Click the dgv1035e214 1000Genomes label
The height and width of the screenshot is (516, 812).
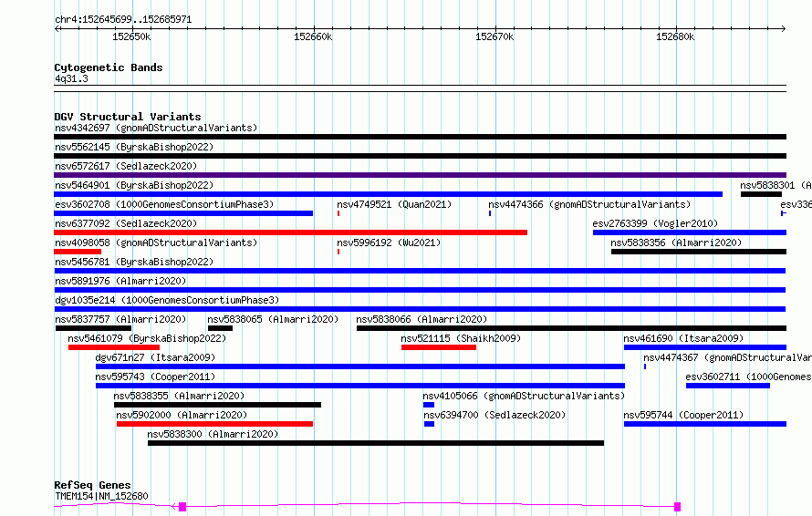pyautogui.click(x=167, y=300)
